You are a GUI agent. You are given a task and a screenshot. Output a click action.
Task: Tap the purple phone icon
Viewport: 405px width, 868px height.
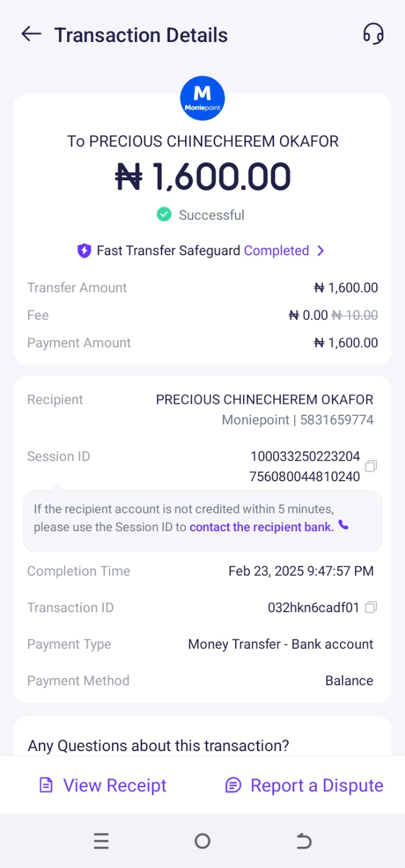pyautogui.click(x=343, y=525)
